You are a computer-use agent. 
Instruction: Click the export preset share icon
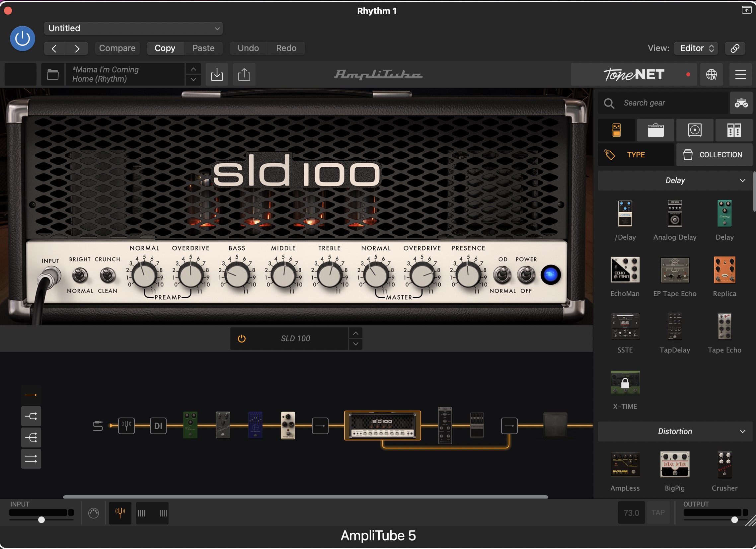click(244, 74)
